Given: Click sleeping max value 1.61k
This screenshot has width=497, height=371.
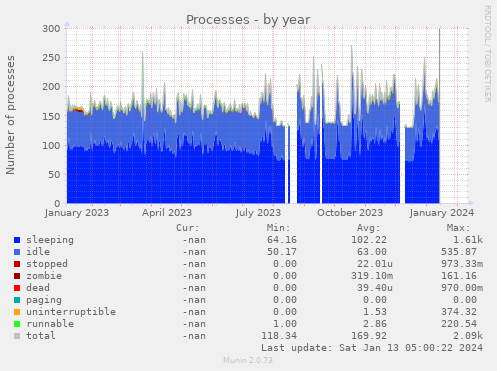Looking at the screenshot, I should [468, 240].
